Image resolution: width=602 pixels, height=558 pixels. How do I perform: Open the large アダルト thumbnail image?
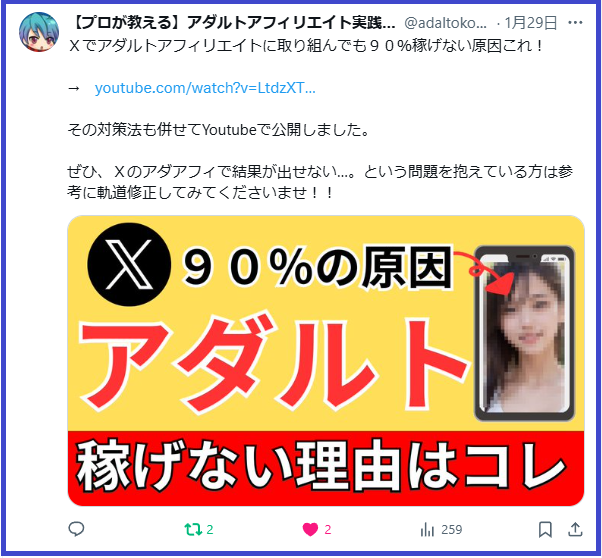coord(326,360)
